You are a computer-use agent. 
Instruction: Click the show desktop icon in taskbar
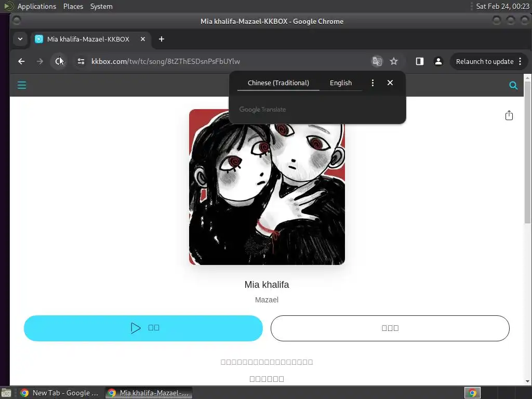click(6, 393)
